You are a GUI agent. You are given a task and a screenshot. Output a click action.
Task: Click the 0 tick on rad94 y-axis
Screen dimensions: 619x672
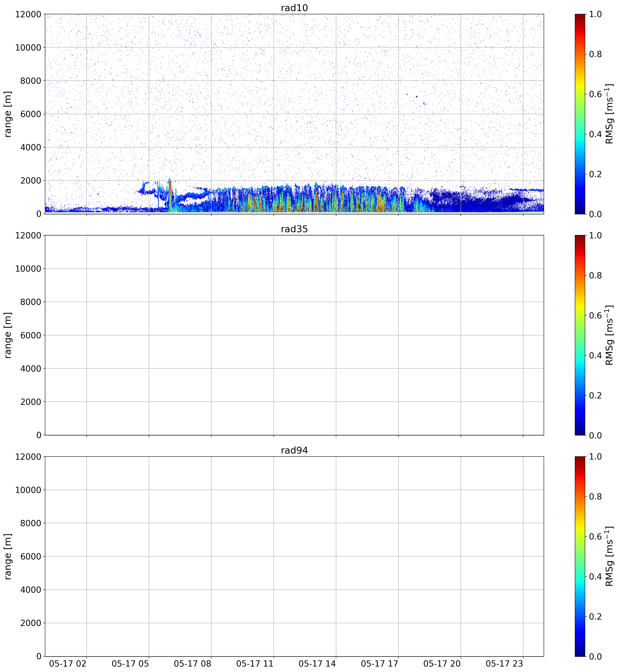(x=39, y=656)
